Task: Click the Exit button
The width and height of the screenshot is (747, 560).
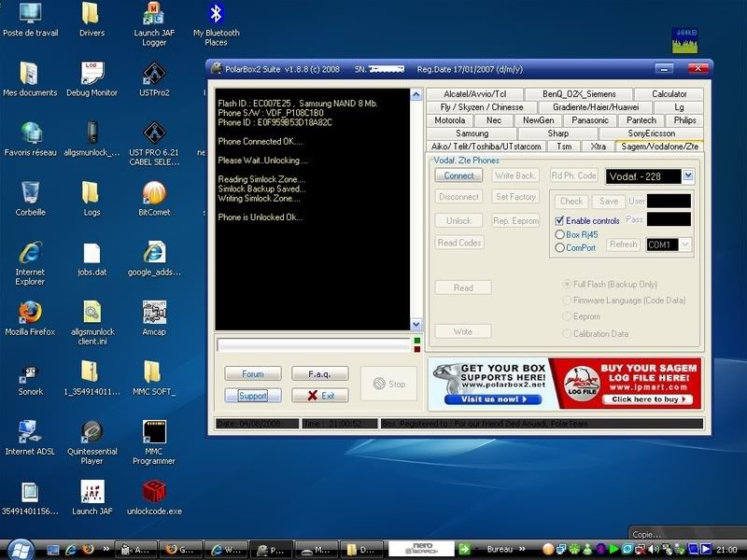Action: click(x=319, y=395)
